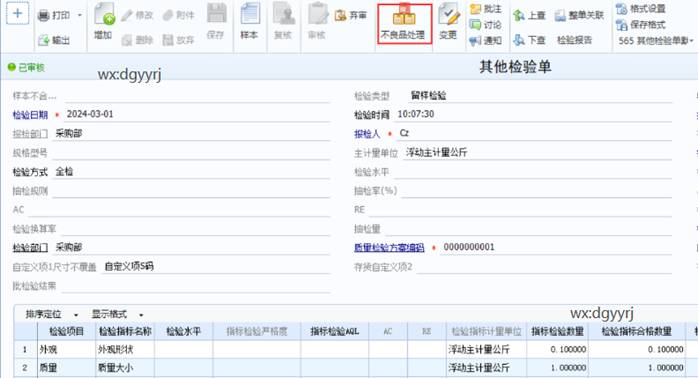Click the empty 规格型号 field
Image resolution: width=698 pixels, height=378 pixels.
[191, 153]
